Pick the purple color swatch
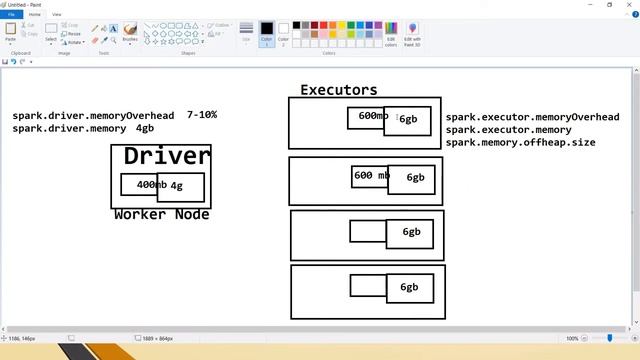Screen dimensions: 640x360 (378, 25)
